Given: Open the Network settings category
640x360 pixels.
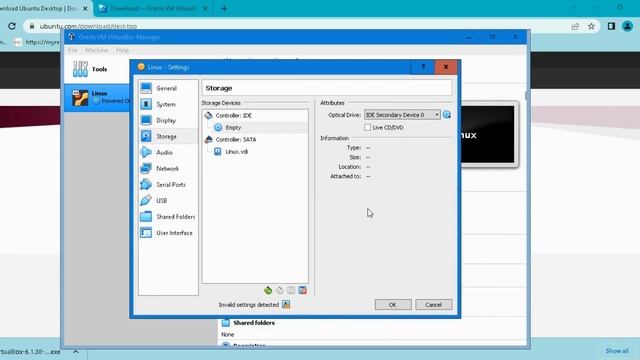Looking at the screenshot, I should 168,169.
